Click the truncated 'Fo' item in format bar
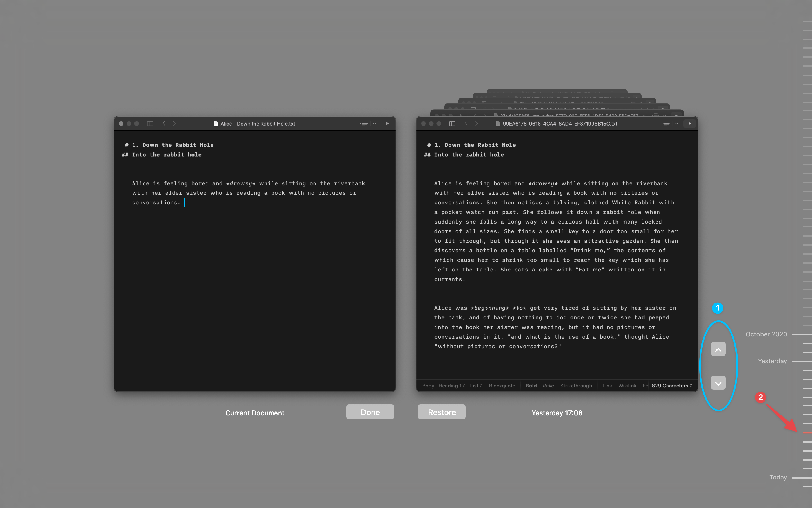 645,386
